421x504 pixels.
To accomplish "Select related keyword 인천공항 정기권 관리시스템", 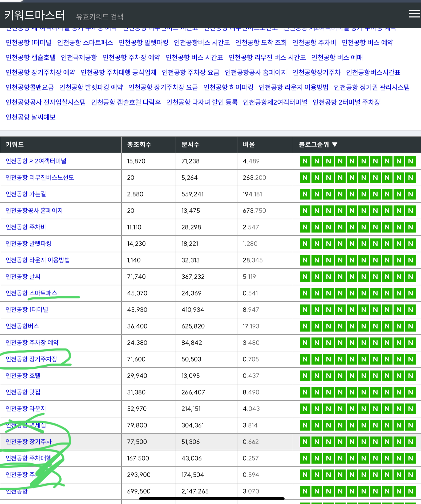I will (x=372, y=87).
